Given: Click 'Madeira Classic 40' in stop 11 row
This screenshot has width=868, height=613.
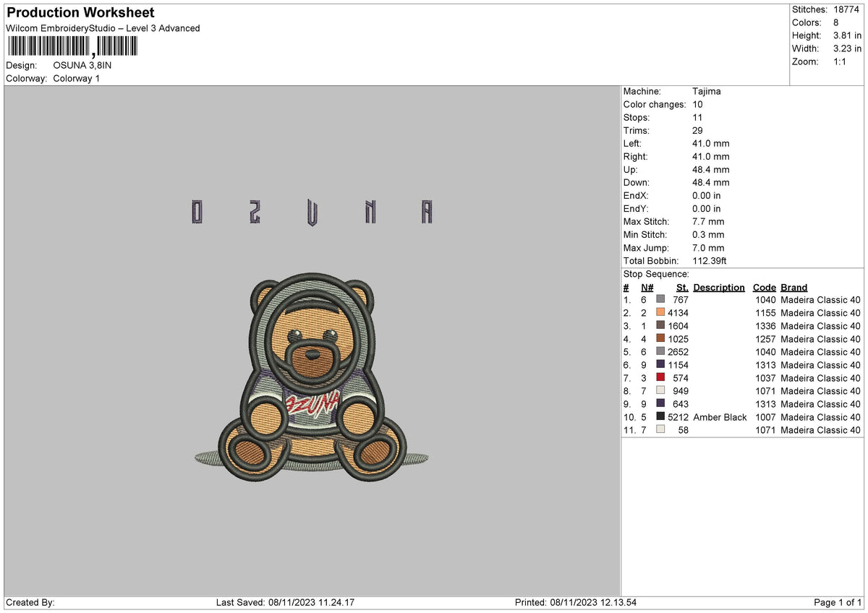Looking at the screenshot, I should point(820,429).
